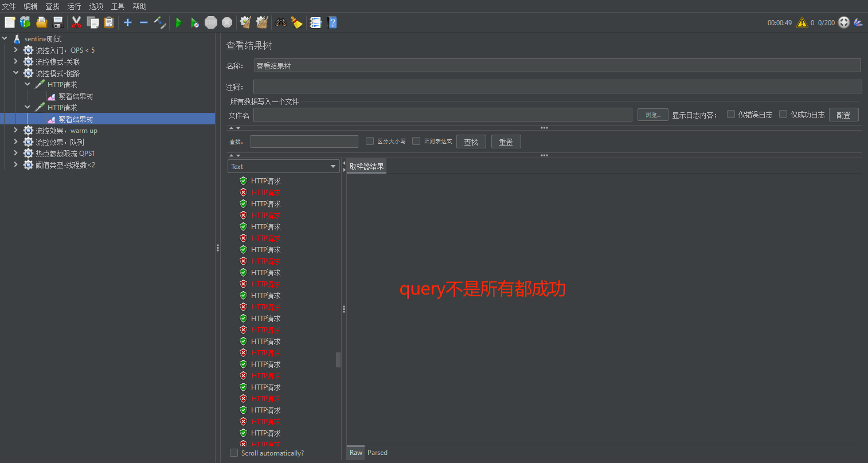
Task: Clear results with the single gear-broom icon
Action: pyautogui.click(x=245, y=22)
